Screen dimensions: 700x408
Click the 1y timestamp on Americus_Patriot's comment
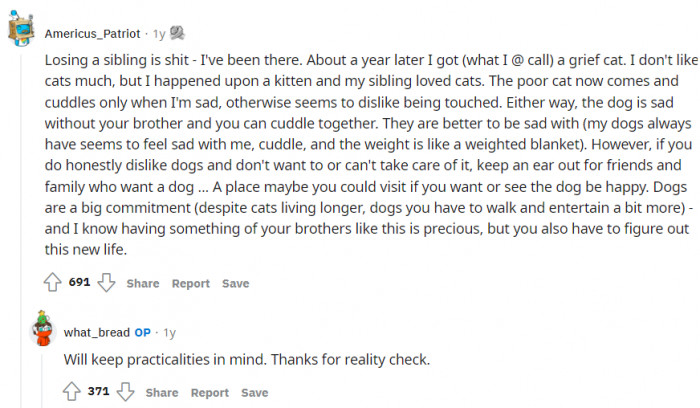pos(159,33)
